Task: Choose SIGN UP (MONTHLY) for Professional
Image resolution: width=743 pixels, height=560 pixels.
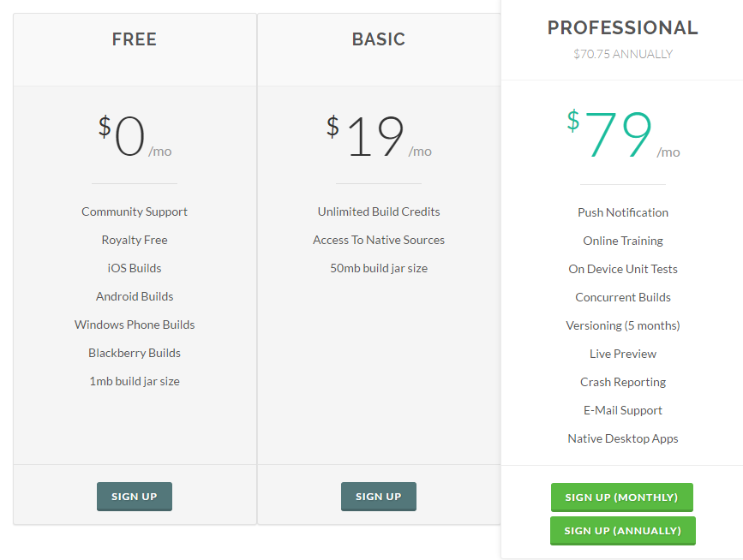Action: tap(621, 497)
